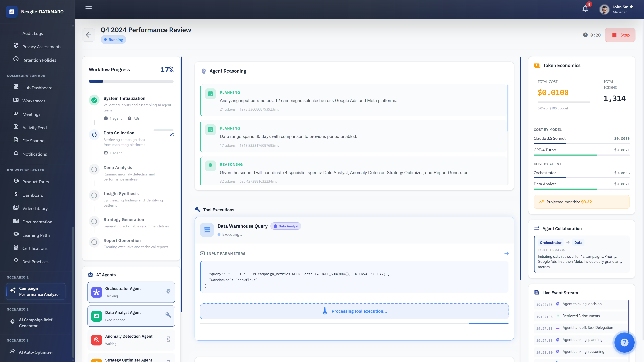Click the Data Analyst tag badge
The image size is (644, 362).
coord(286,226)
